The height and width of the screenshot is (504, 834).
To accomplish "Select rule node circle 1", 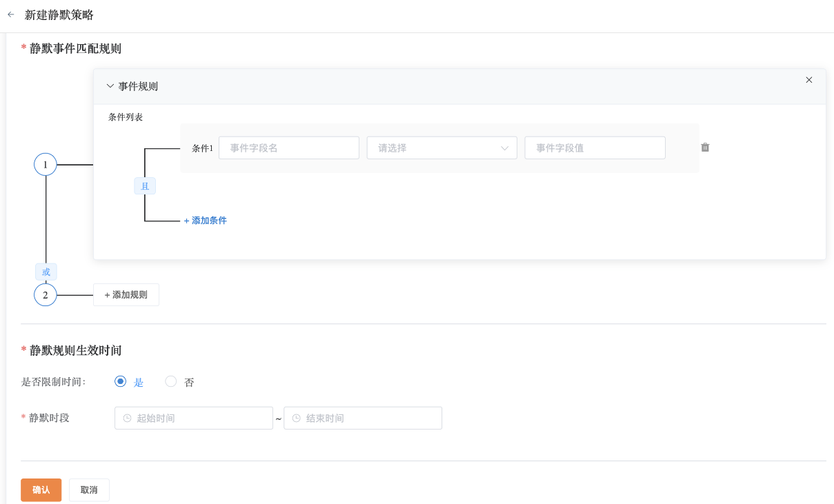I will tap(46, 165).
